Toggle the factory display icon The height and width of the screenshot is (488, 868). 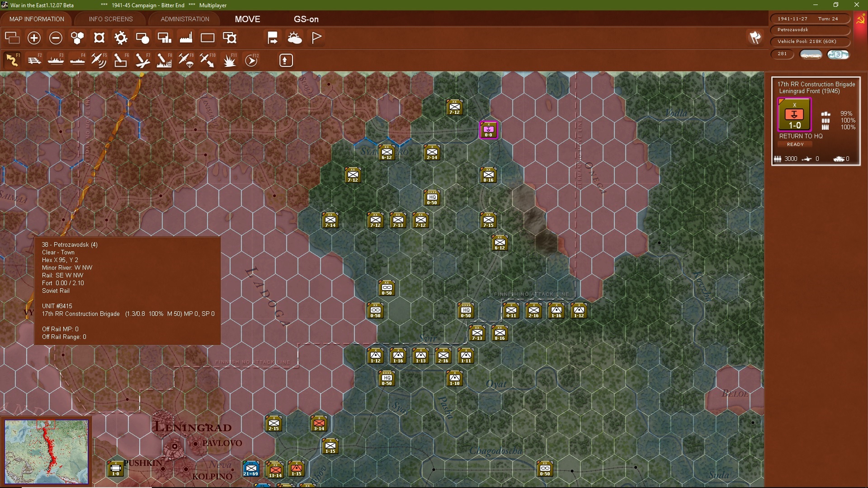(186, 38)
